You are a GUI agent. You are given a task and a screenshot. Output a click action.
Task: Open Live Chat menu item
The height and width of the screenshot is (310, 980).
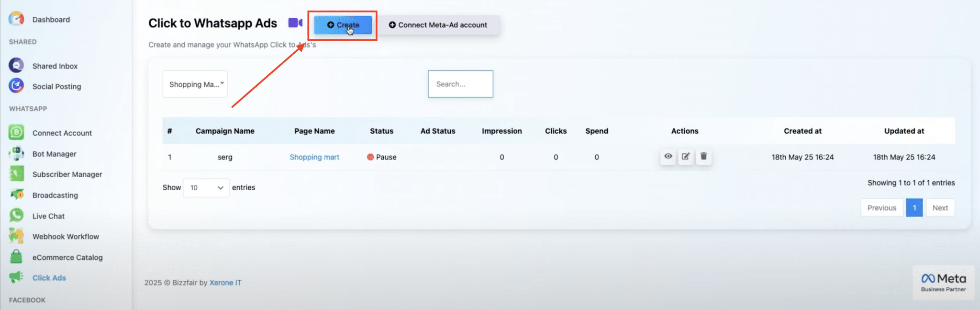tap(48, 216)
